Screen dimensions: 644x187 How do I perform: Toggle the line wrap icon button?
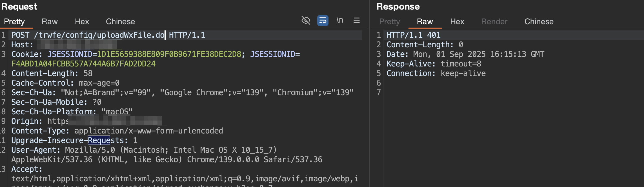[323, 21]
